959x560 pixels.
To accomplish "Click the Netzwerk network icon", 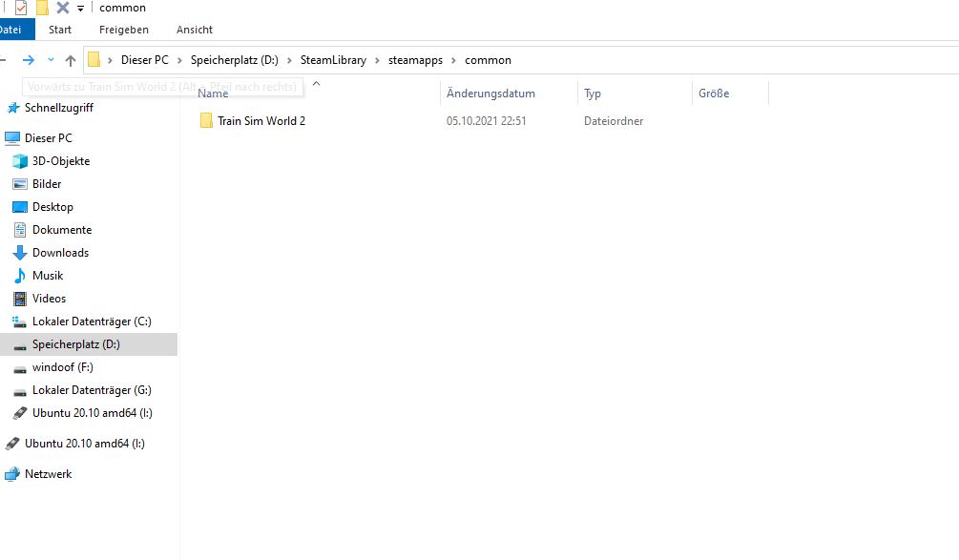I will (12, 474).
